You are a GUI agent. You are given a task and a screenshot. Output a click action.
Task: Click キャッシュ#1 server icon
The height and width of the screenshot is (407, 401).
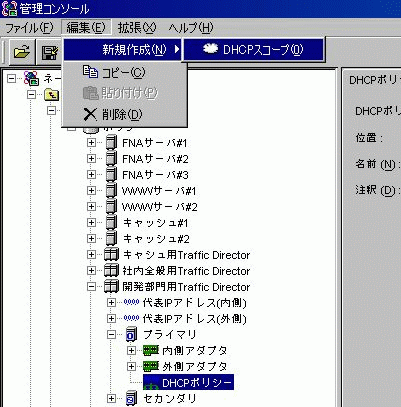[111, 223]
